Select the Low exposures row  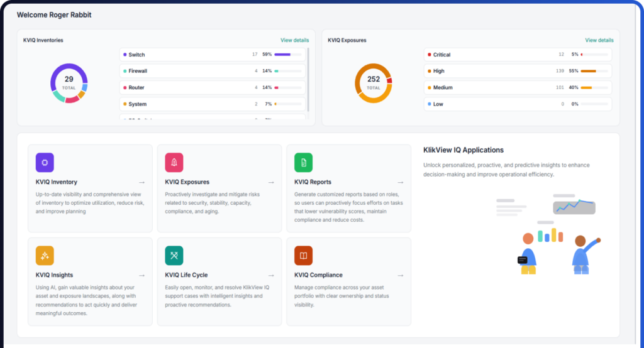[x=518, y=104]
